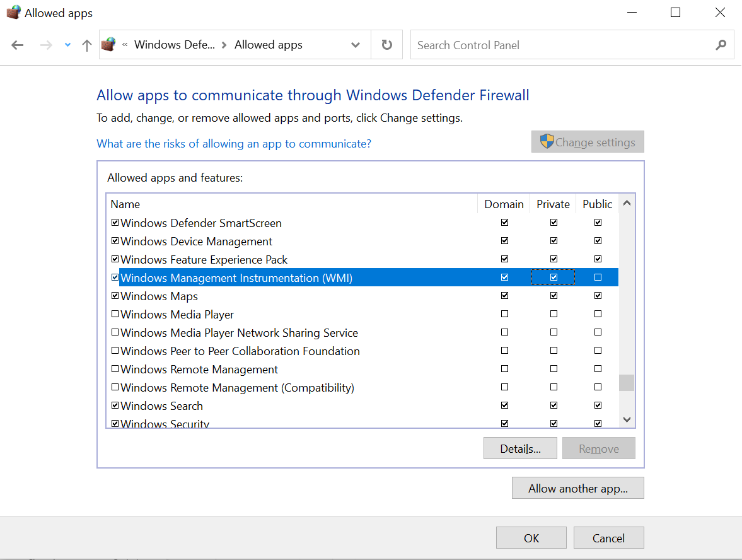Enable Windows Remote Management (Compatibility) checkbox
This screenshot has height=560, width=742.
coord(115,387)
